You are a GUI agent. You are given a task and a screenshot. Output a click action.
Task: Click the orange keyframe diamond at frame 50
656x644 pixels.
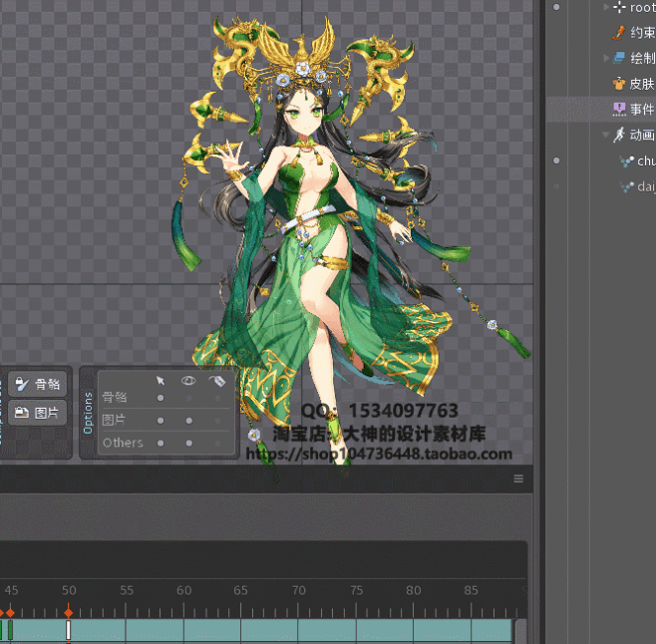click(69, 613)
